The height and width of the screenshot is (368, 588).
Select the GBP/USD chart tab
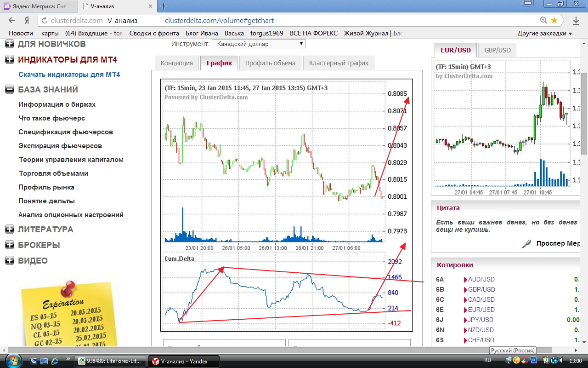coord(497,50)
